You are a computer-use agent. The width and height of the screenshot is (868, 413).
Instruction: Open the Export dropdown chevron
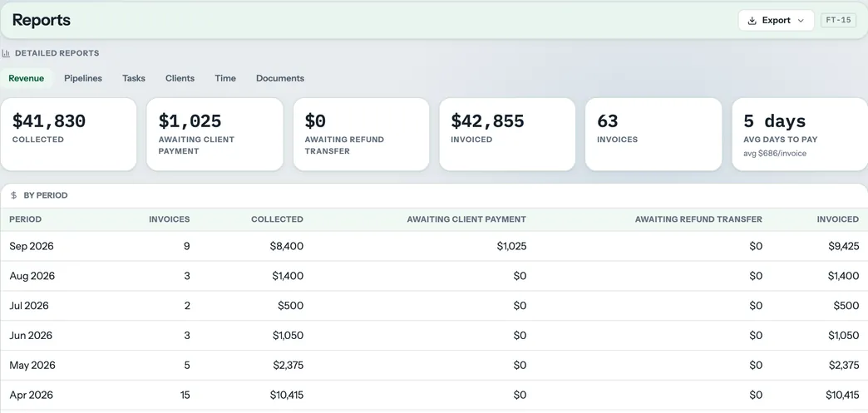click(x=801, y=21)
